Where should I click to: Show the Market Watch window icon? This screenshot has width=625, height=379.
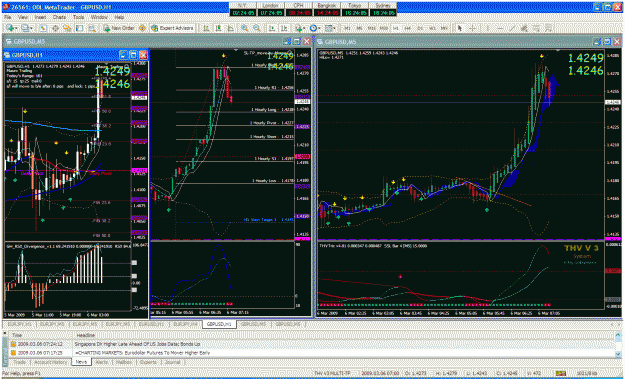pos(43,28)
